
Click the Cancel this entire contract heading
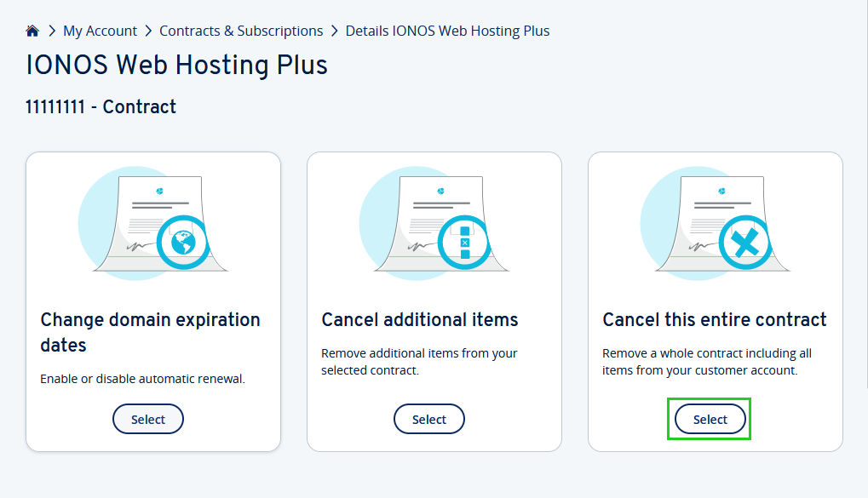coord(715,320)
